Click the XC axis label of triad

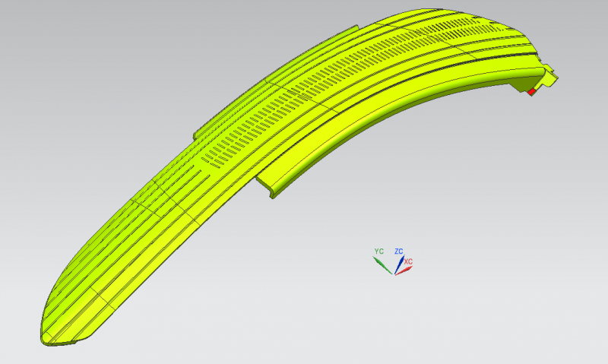coord(408,261)
